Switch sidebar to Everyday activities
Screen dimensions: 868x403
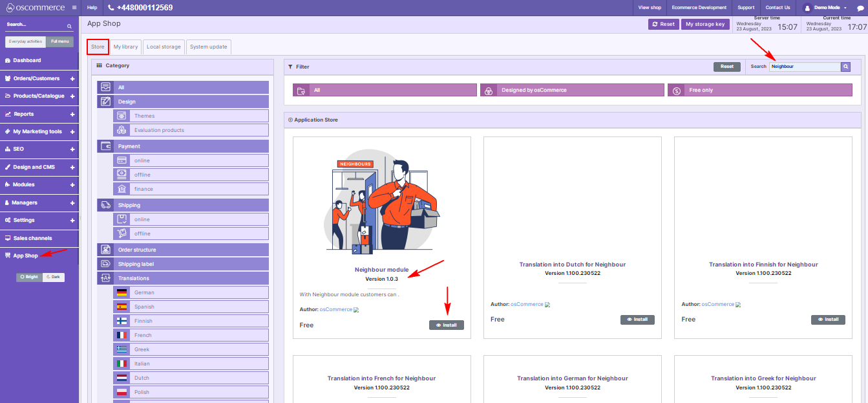[x=26, y=41]
